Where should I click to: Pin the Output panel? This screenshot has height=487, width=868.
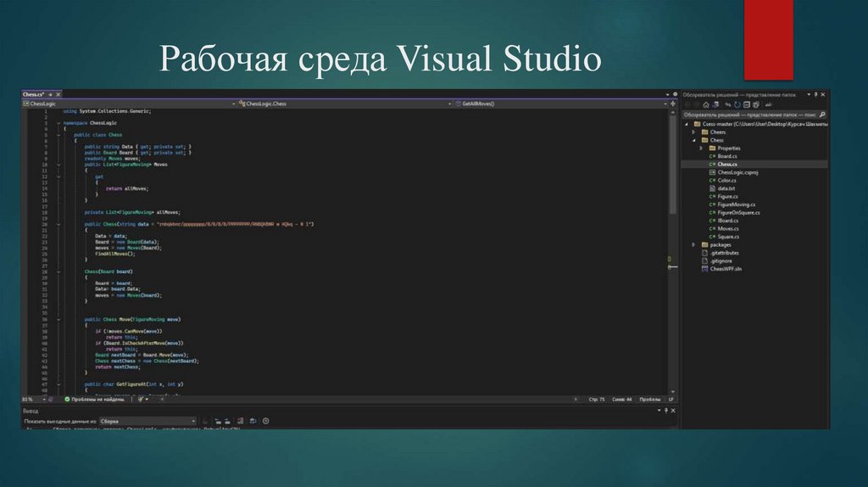[666, 411]
